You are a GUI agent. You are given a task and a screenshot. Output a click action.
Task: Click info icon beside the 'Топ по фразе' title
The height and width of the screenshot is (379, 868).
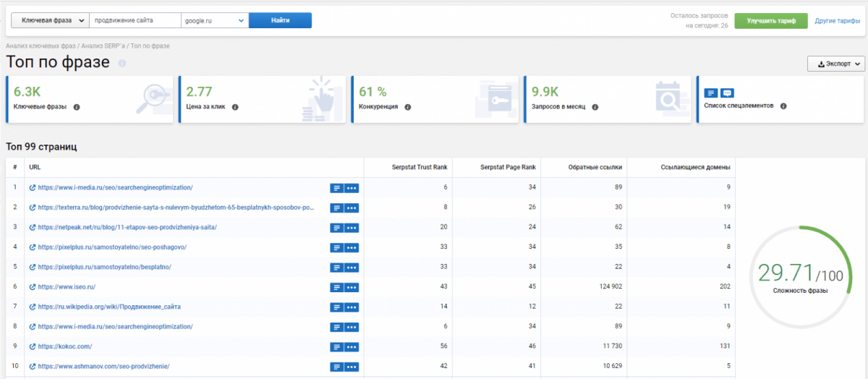(x=122, y=64)
